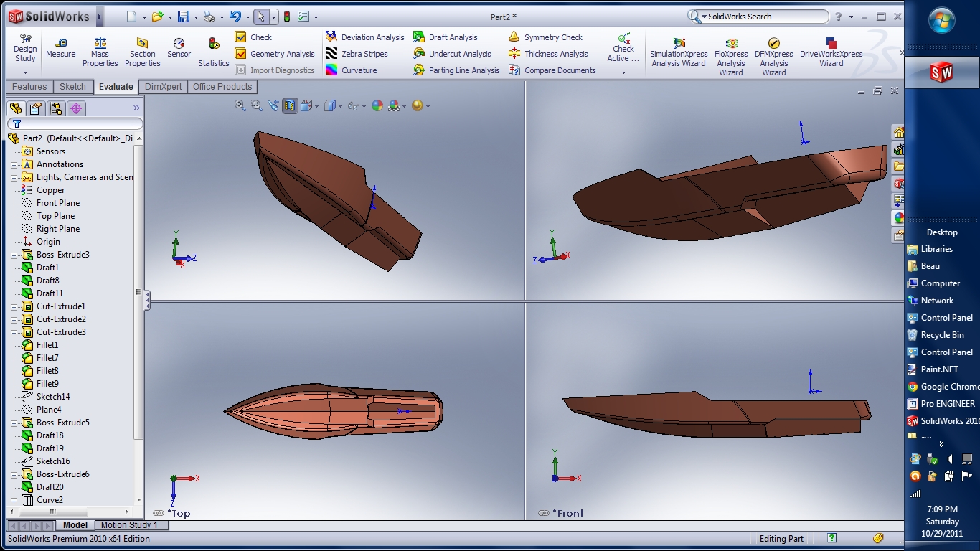980x551 pixels.
Task: Open the PropertyManager tab icon
Action: tap(36, 108)
